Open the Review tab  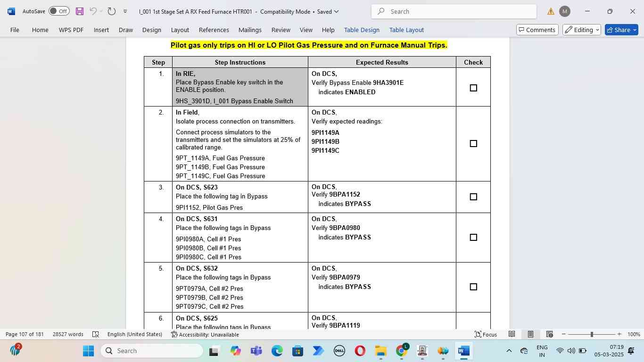tap(281, 30)
